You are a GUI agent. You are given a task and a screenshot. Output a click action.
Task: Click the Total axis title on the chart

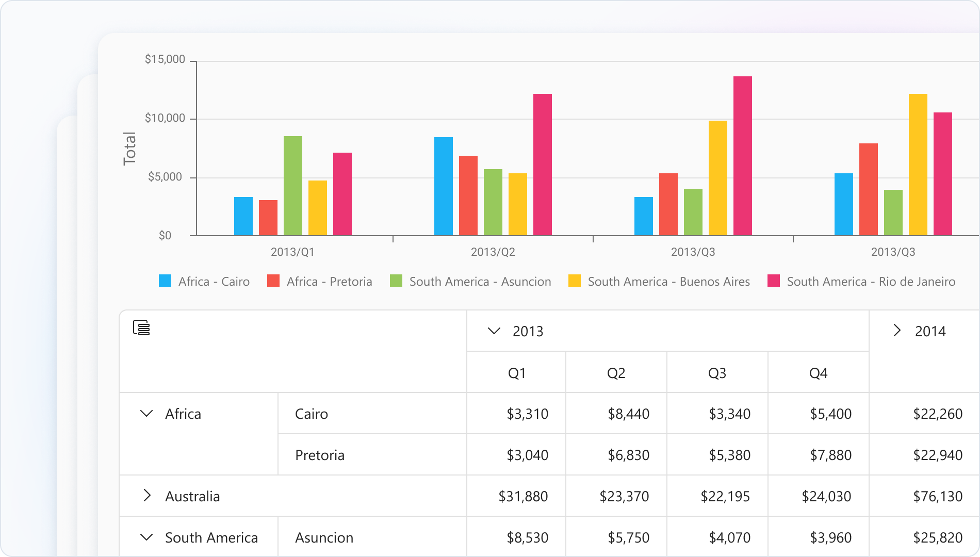129,147
